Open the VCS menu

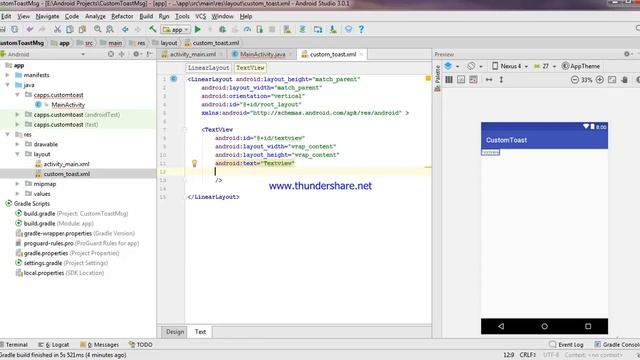point(200,16)
